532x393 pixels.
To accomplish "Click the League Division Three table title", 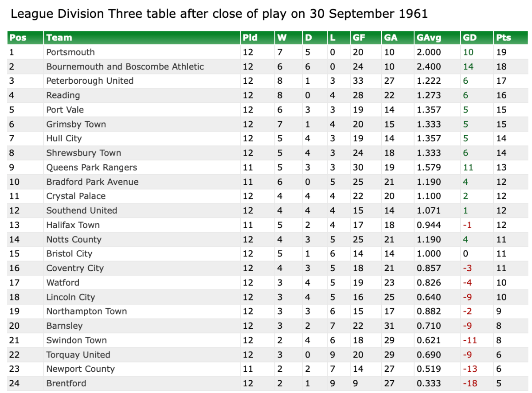I will pos(219,14).
